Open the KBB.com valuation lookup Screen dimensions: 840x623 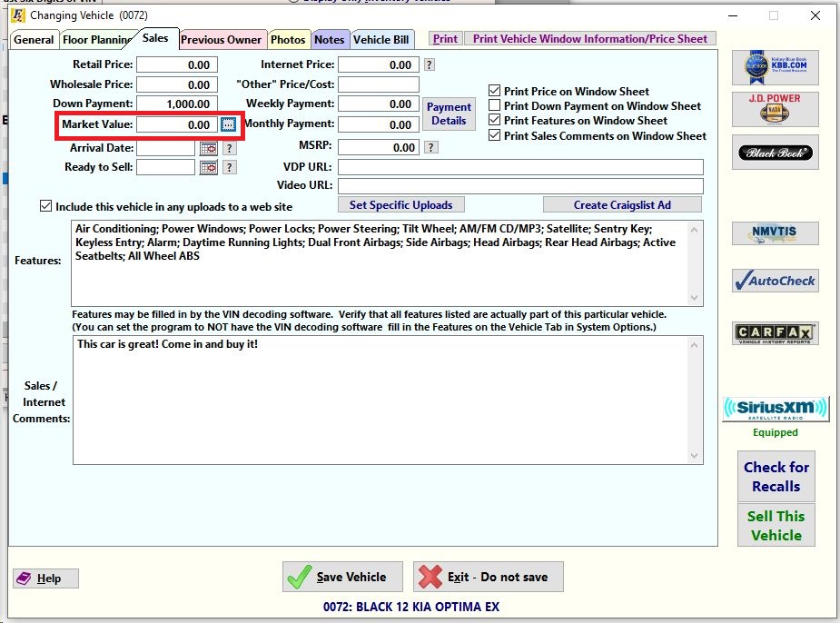[776, 67]
